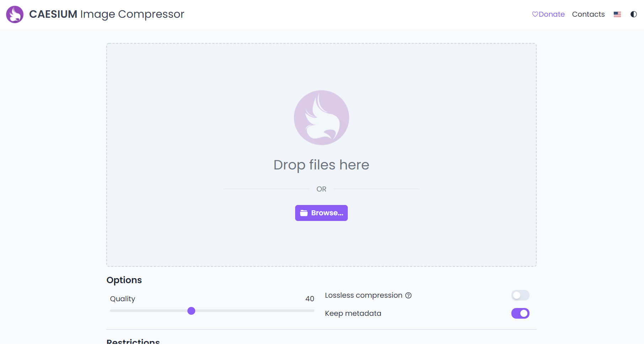Click the Browse button to pick files
Screen dimensions: 644x362
coord(321,213)
